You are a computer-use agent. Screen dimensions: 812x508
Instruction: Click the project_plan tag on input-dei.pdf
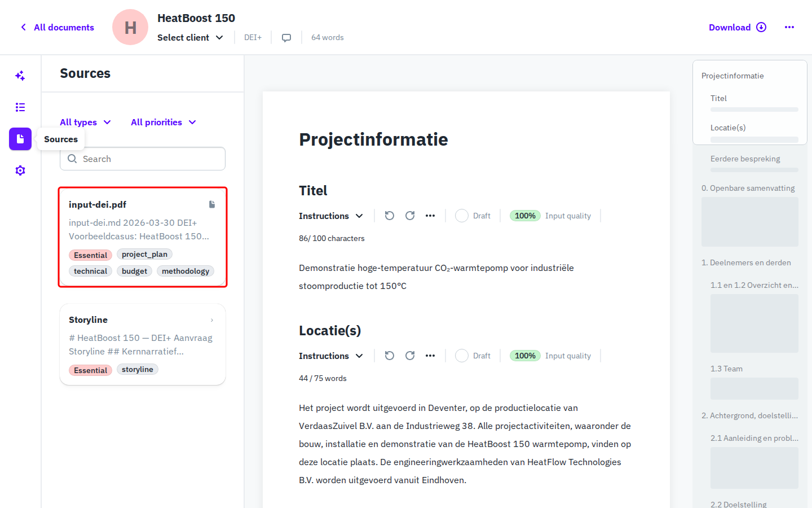(144, 255)
